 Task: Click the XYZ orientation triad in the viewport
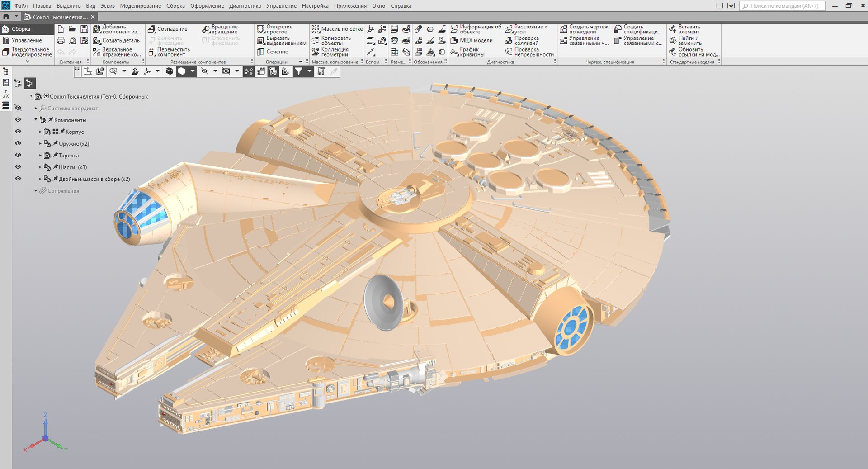(x=45, y=433)
